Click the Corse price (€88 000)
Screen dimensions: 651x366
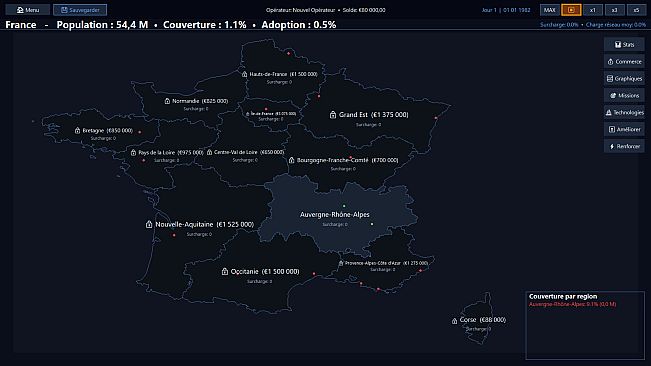click(x=492, y=320)
